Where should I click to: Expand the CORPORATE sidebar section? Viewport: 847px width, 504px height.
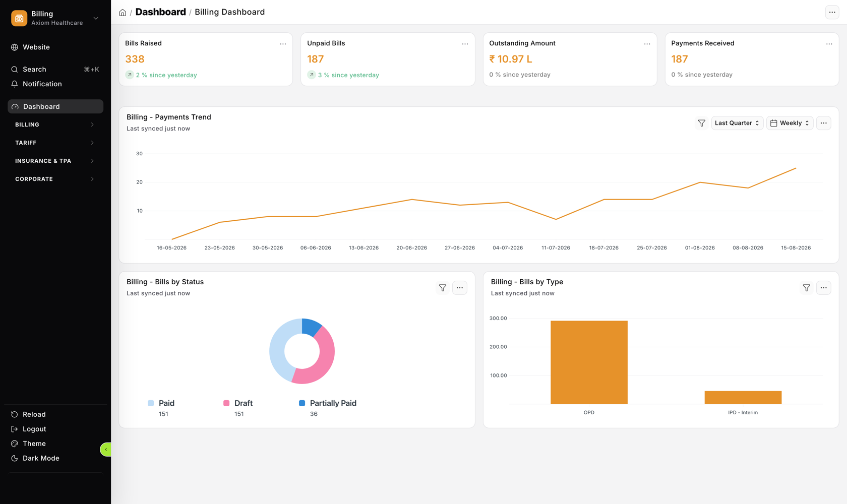coord(55,179)
